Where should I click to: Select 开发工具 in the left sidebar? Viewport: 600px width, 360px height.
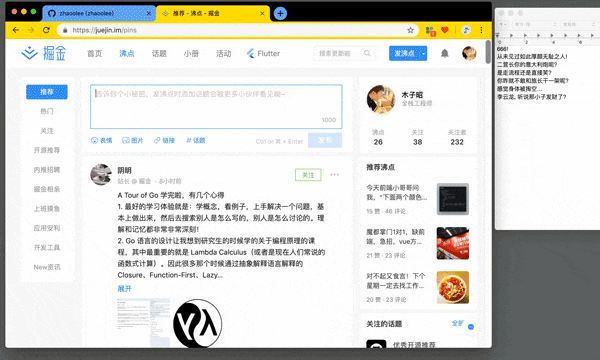pos(47,248)
